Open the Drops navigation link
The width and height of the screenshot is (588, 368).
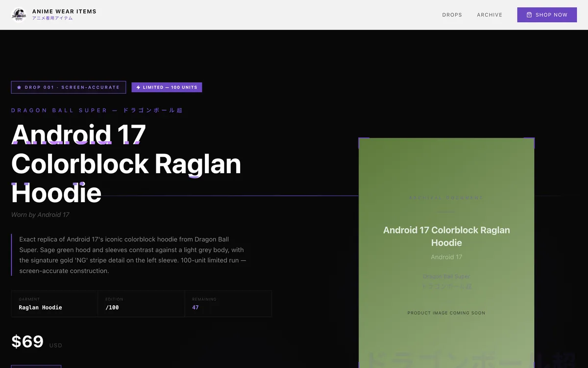point(452,15)
